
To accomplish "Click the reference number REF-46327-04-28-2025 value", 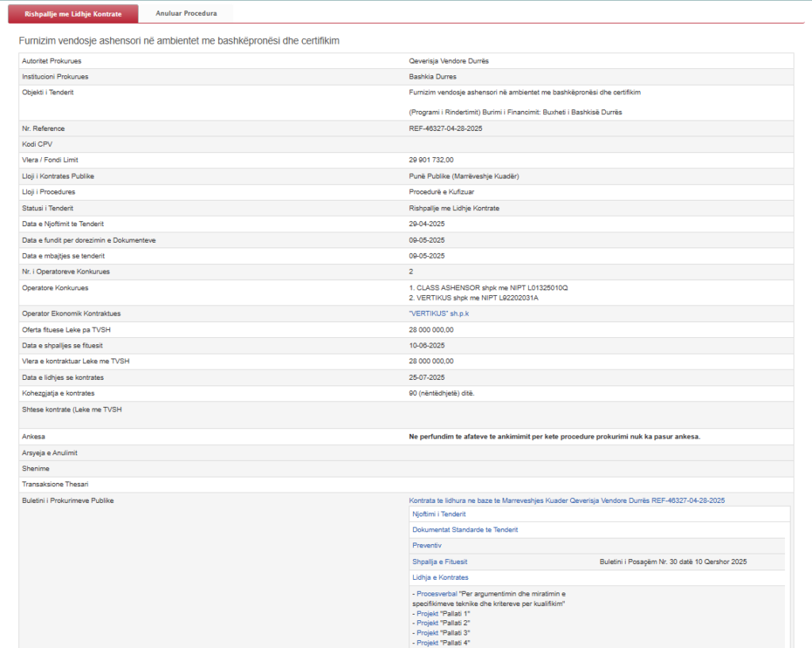I will click(x=446, y=128).
